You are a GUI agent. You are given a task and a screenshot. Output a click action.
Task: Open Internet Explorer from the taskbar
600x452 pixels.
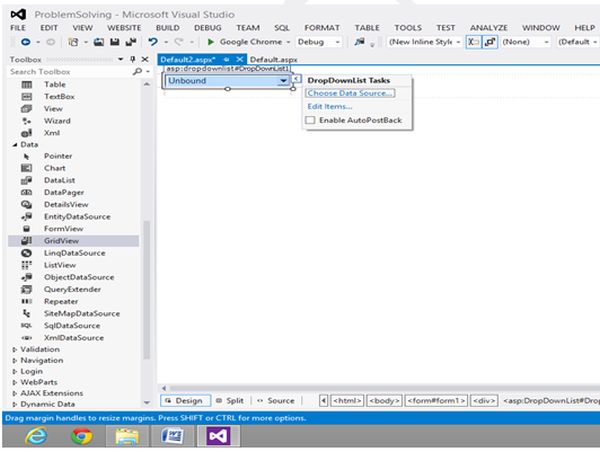pos(36,436)
